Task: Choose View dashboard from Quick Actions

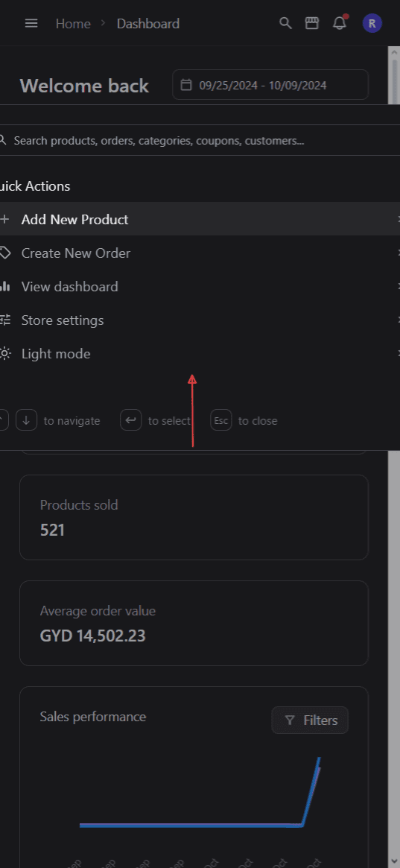Action: click(200, 287)
